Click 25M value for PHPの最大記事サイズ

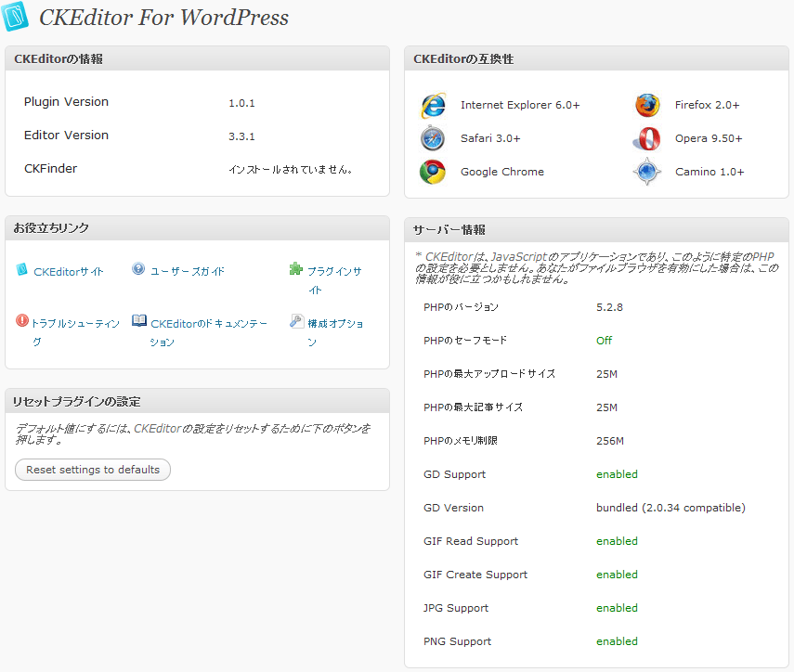606,407
